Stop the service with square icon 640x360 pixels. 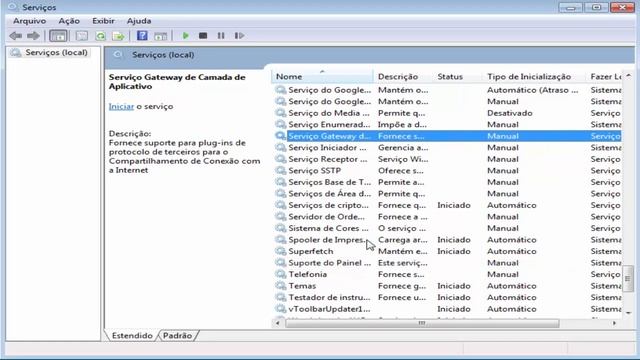click(x=203, y=36)
